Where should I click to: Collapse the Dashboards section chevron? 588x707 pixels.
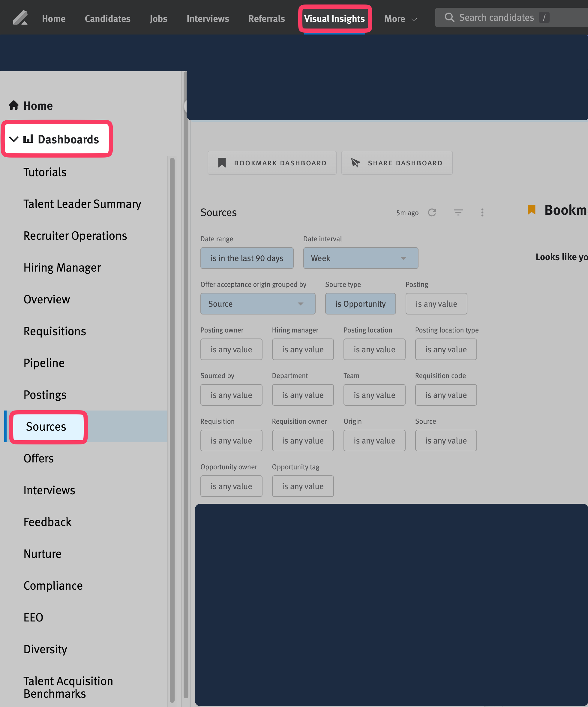(x=13, y=139)
